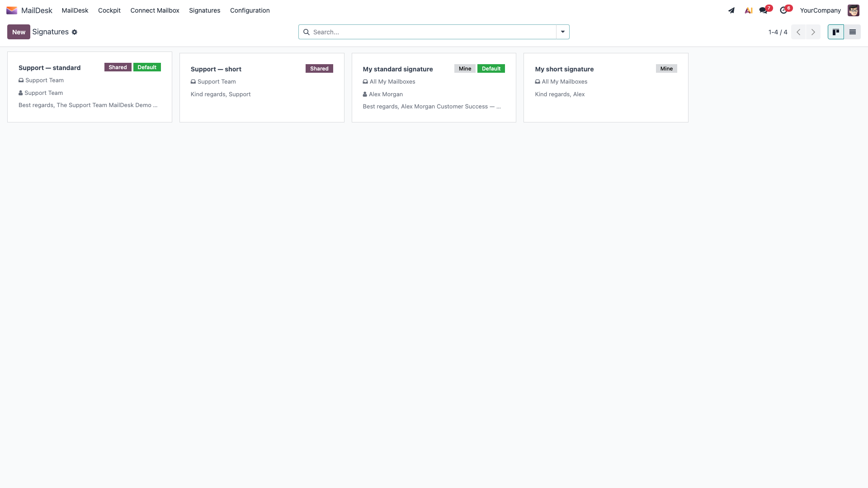The width and height of the screenshot is (868, 488).
Task: Open the My short signature card
Action: [x=606, y=88]
